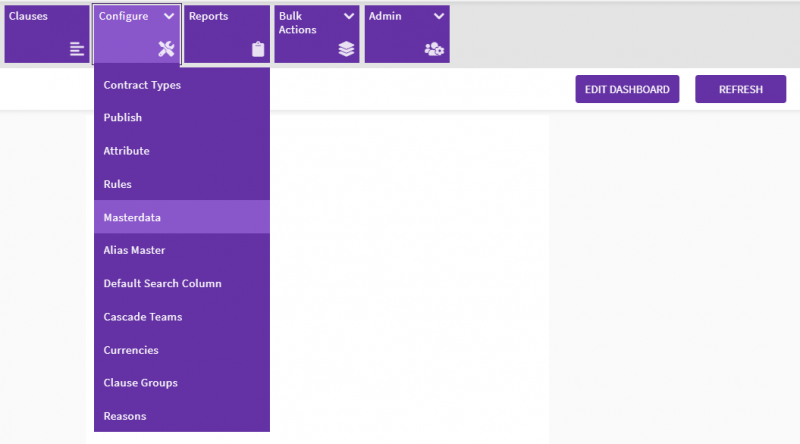The image size is (800, 444).
Task: Expand the Bulk Actions dropdown chevron
Action: tap(348, 17)
